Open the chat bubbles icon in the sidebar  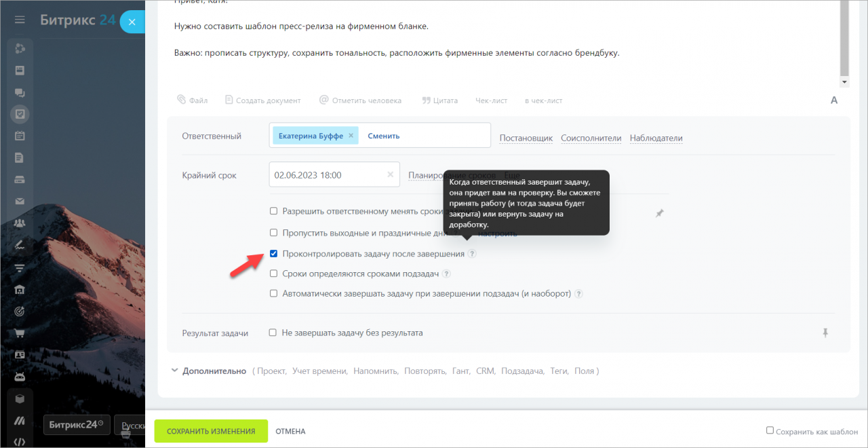point(20,93)
